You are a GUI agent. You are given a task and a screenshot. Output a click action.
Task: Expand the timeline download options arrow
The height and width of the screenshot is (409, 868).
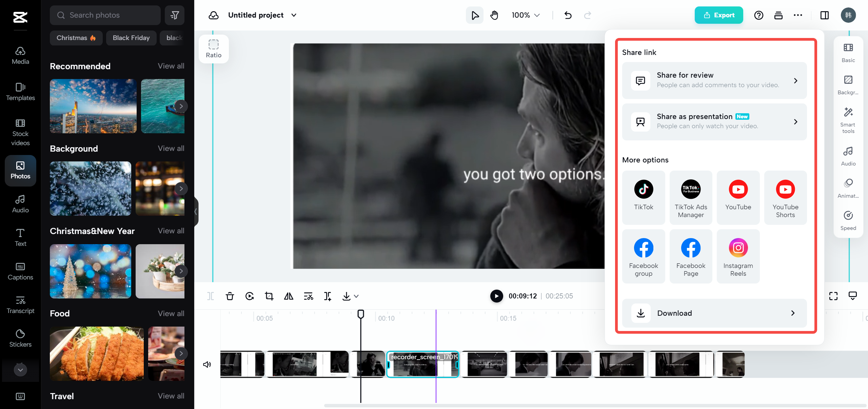(x=356, y=296)
